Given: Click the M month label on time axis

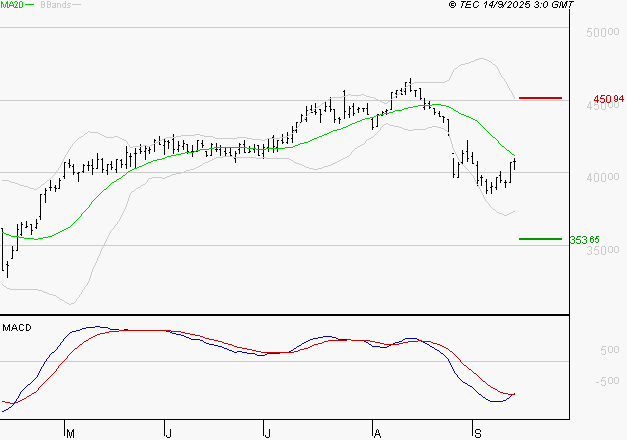Looking at the screenshot, I should 70,433.
